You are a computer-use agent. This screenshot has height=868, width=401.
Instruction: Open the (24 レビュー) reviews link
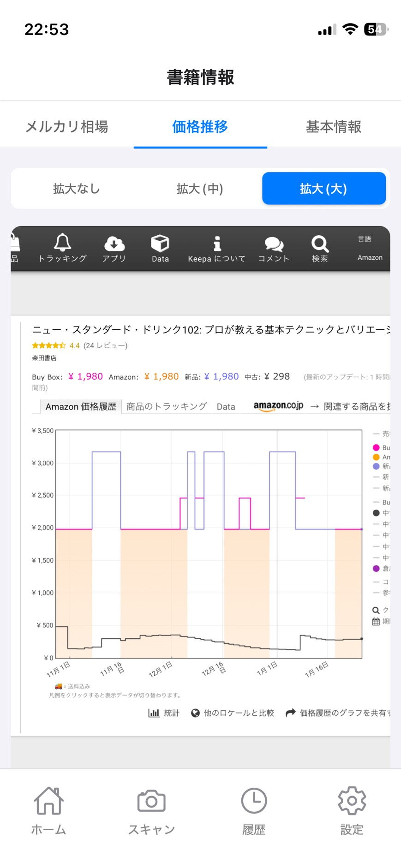(106, 345)
